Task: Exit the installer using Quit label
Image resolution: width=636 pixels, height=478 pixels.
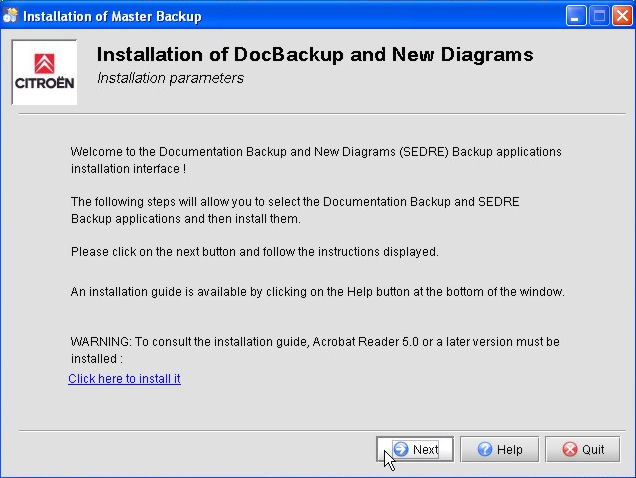Action: 593,450
